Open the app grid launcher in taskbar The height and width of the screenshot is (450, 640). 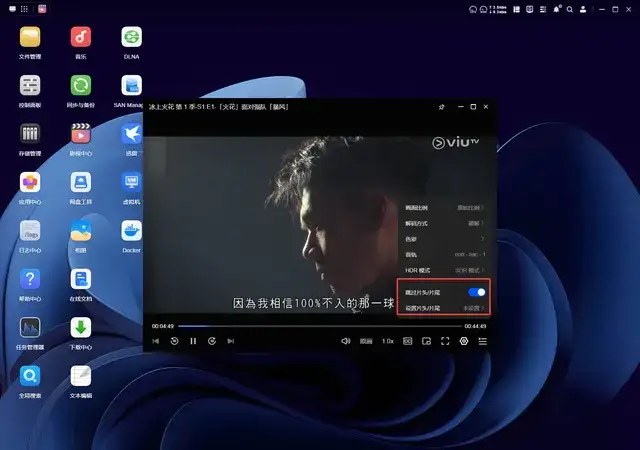[24, 9]
